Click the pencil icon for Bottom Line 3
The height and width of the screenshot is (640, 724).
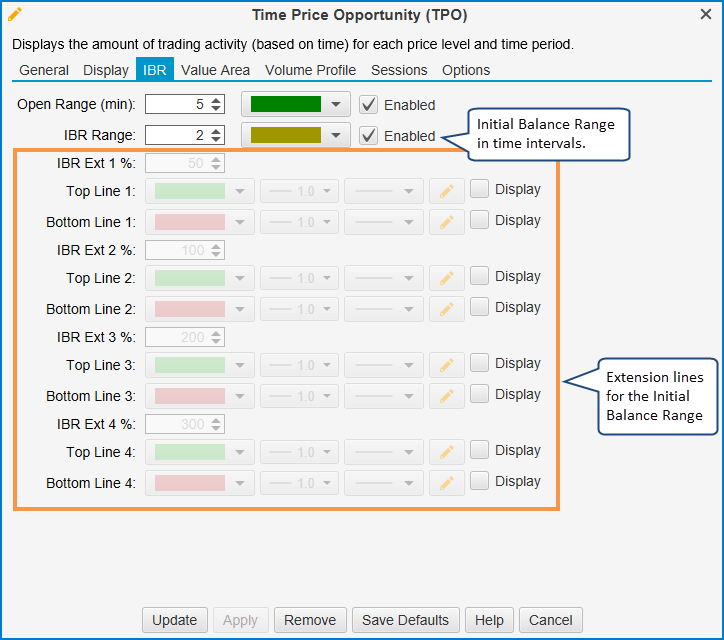pos(447,396)
